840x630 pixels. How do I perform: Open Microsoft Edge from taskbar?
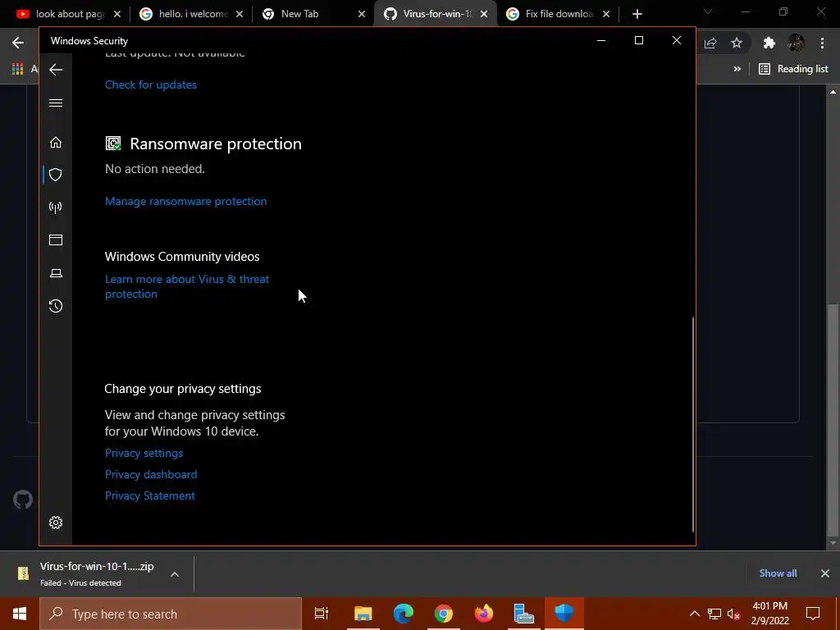coord(403,614)
